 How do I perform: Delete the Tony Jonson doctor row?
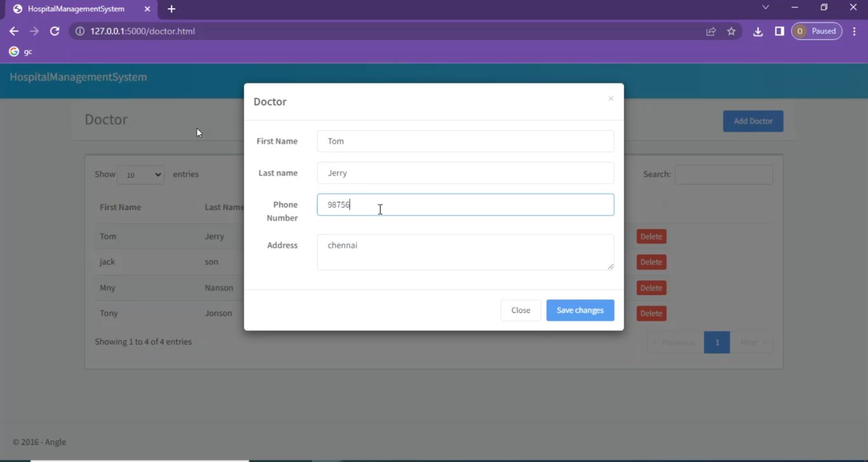651,313
